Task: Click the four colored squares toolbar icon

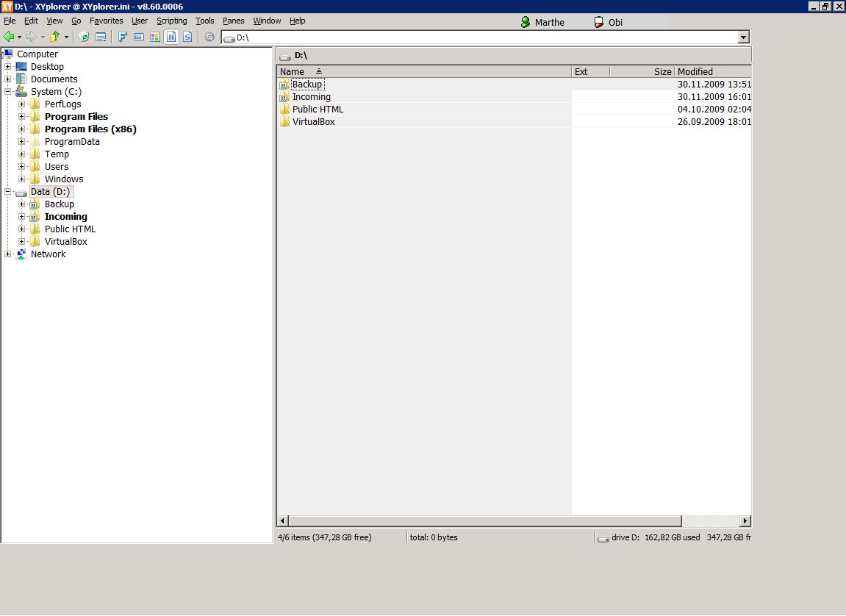Action: coord(155,37)
